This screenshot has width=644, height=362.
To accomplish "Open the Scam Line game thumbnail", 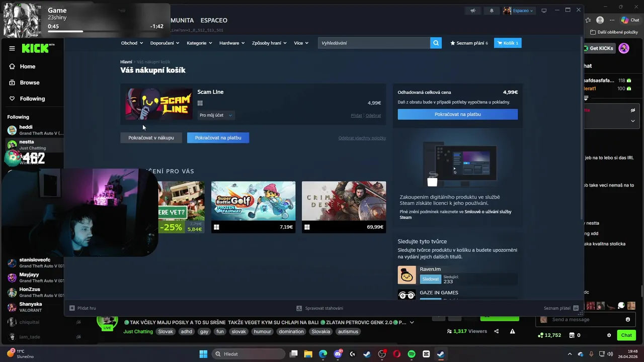I will coord(159,104).
